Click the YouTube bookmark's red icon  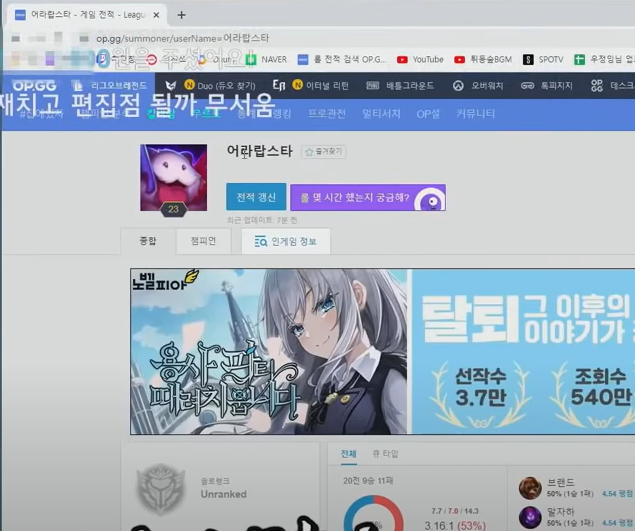tap(402, 60)
